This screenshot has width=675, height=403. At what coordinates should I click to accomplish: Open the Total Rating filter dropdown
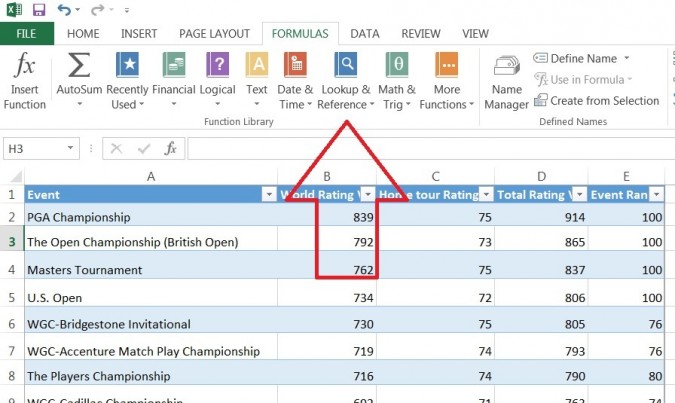[x=579, y=195]
